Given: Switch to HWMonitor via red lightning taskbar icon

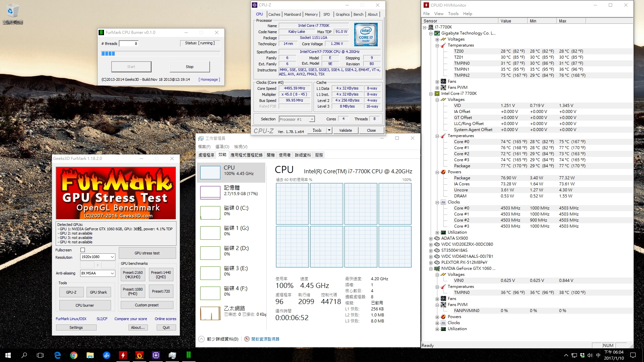Looking at the screenshot, I should point(123,355).
